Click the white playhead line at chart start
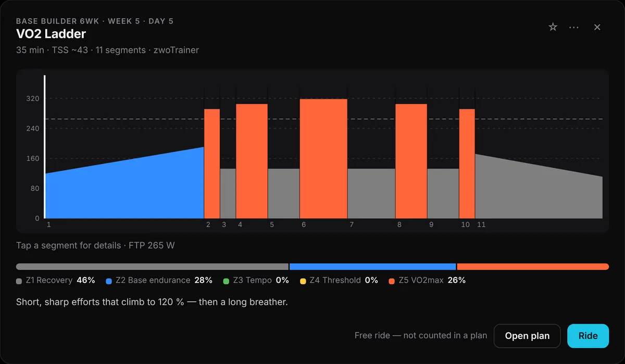The width and height of the screenshot is (625, 364). click(x=45, y=147)
